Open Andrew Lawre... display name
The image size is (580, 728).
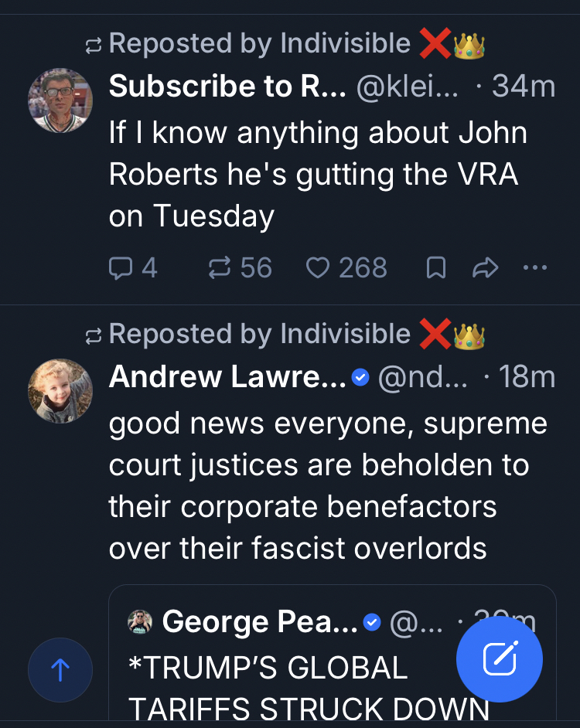227,377
